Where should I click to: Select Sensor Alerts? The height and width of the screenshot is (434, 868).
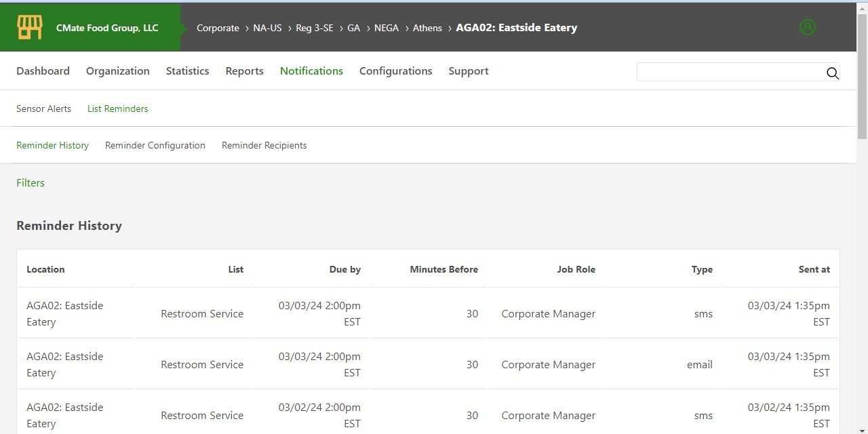pyautogui.click(x=43, y=108)
